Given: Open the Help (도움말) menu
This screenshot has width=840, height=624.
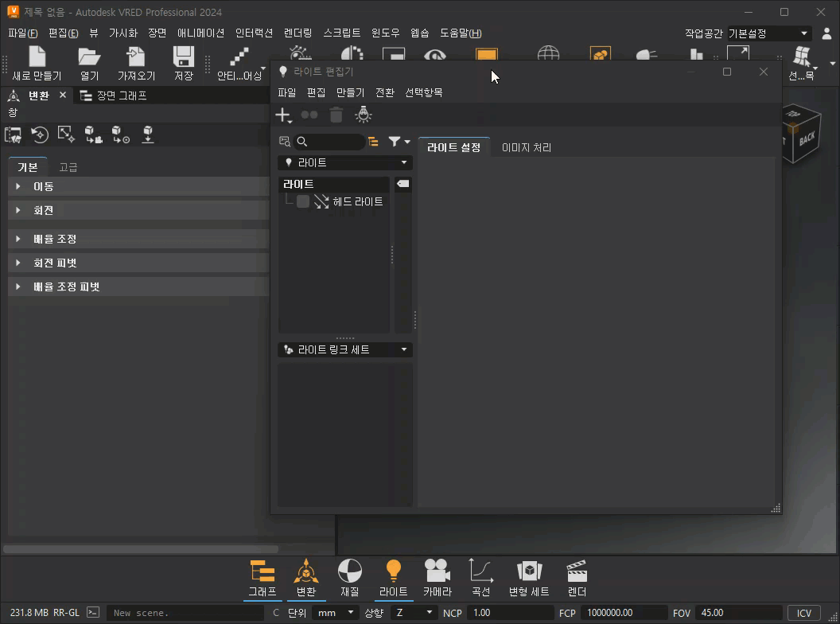Looking at the screenshot, I should (x=461, y=33).
